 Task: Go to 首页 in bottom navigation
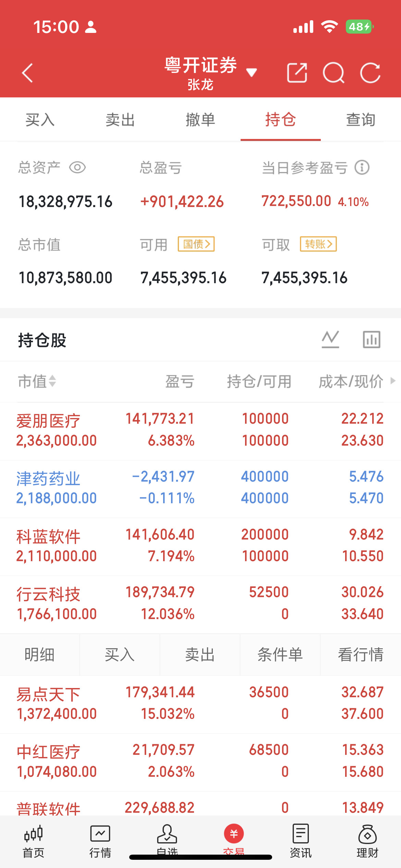coord(33,841)
